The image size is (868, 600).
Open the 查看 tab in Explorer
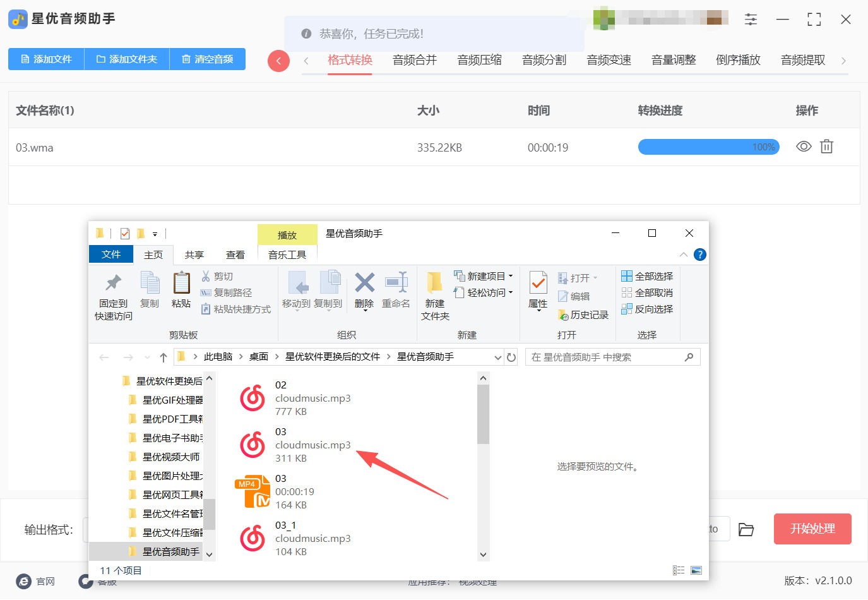pyautogui.click(x=235, y=255)
